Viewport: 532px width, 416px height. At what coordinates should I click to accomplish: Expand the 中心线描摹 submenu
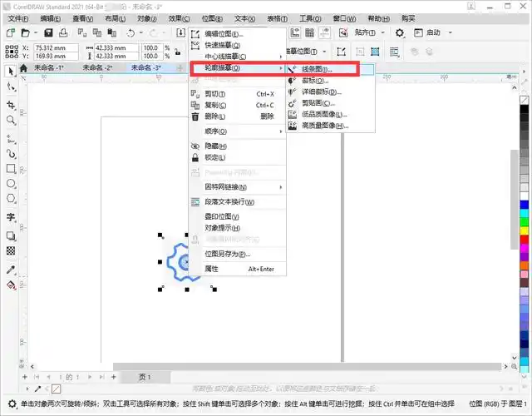tap(238, 57)
